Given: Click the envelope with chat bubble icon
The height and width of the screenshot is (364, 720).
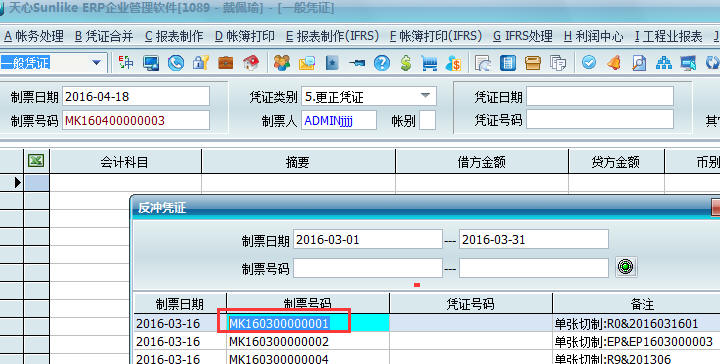Looking at the screenshot, I should pyautogui.click(x=307, y=63).
